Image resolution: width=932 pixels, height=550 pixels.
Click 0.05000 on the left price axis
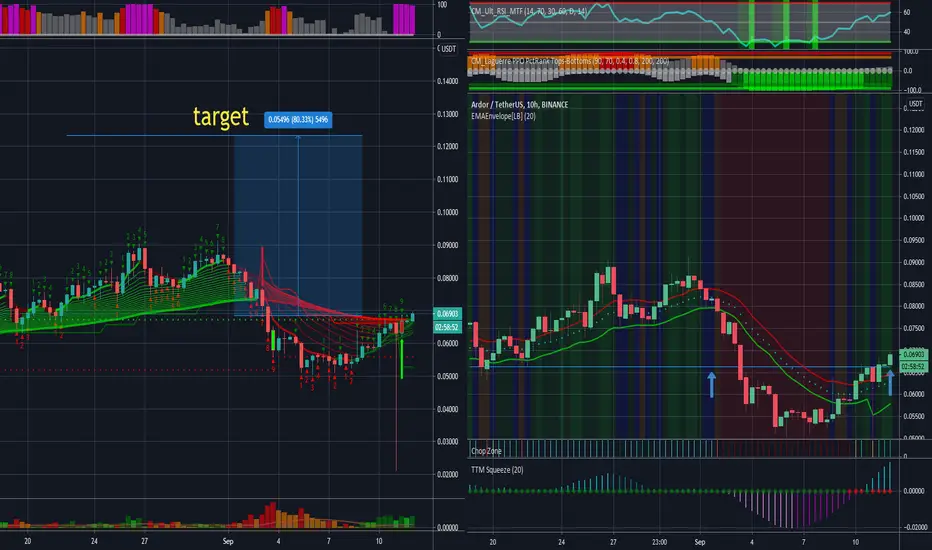tap(448, 376)
